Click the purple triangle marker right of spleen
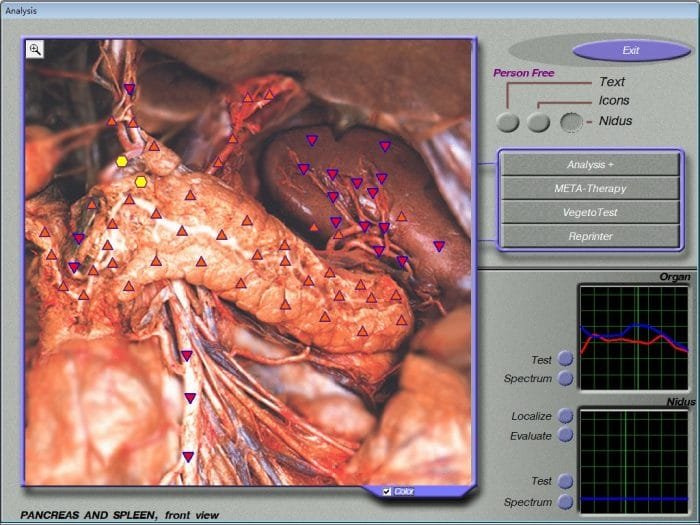700x525 pixels. pos(439,246)
